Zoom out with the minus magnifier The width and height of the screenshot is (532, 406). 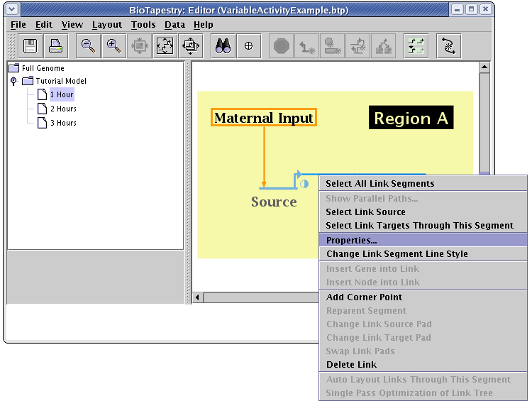pos(88,46)
